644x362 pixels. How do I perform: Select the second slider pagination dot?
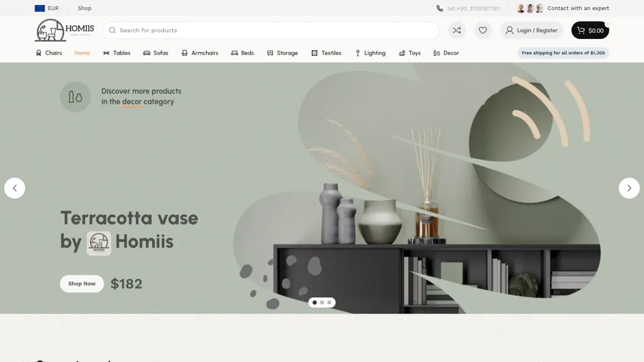coord(322,302)
